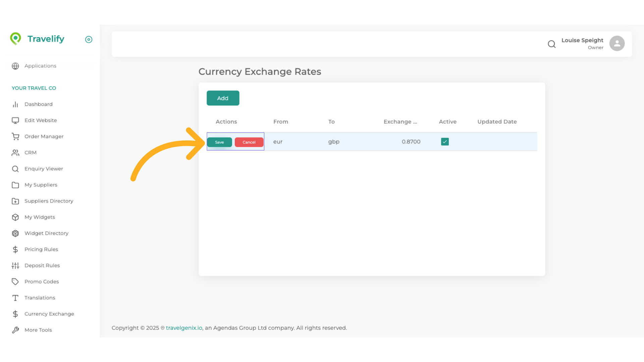
Task: Click the Promo Codes tag icon
Action: (x=15, y=282)
